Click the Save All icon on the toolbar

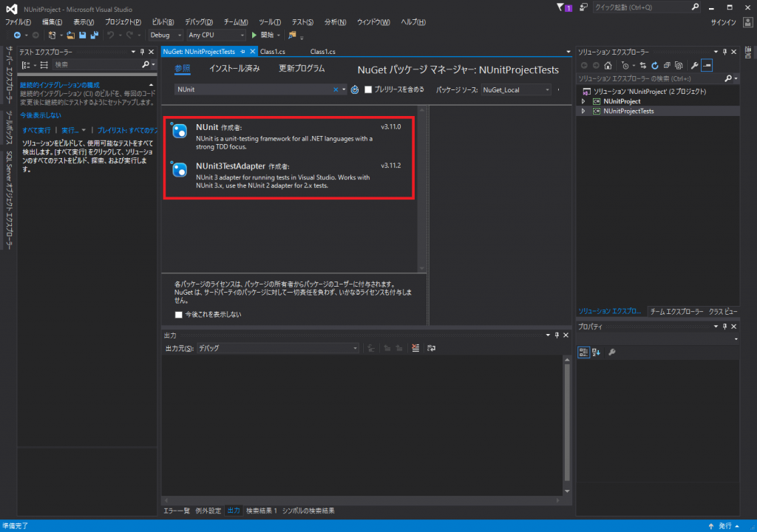click(95, 35)
